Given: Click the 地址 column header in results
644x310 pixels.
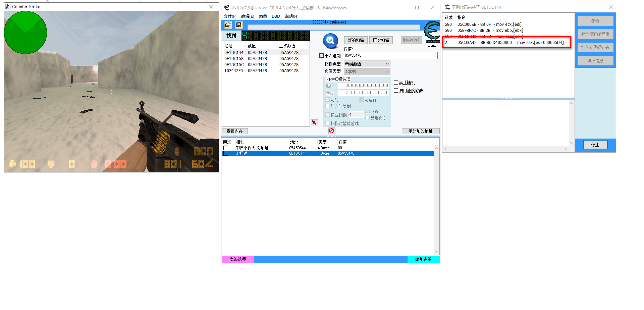Looking at the screenshot, I should (234, 46).
